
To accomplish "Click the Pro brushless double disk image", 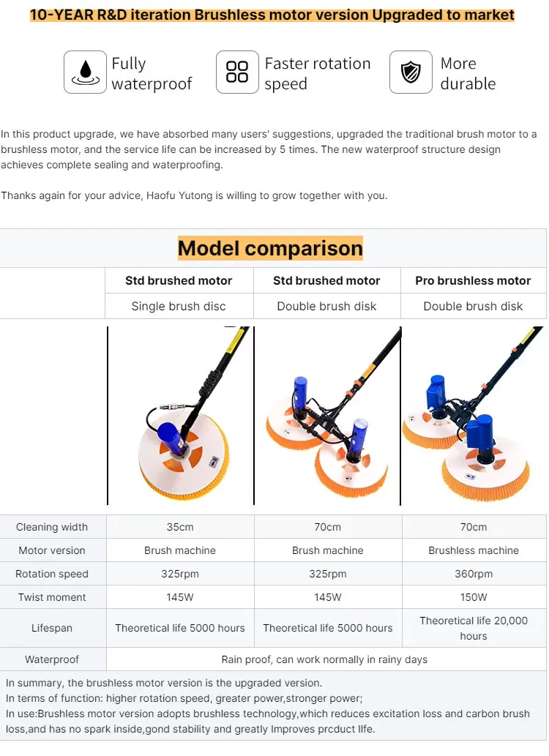I will point(474,416).
